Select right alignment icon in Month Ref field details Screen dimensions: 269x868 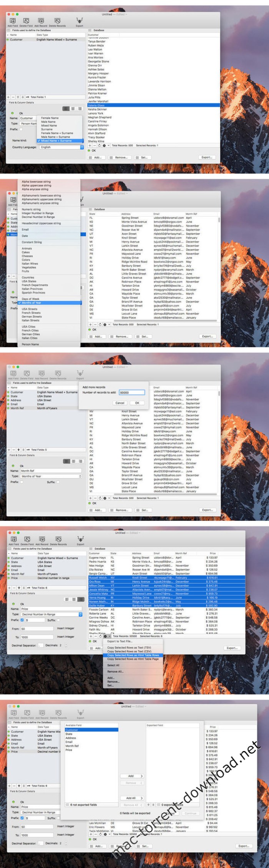pos(80,461)
